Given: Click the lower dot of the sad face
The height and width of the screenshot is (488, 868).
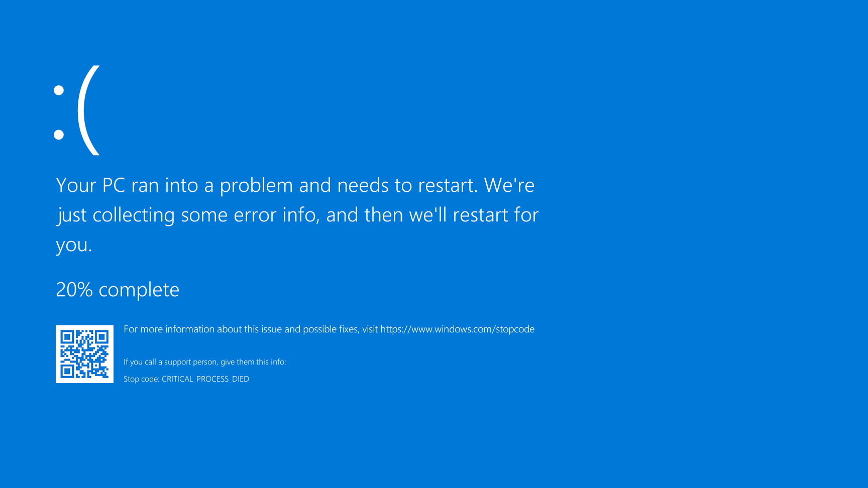Looking at the screenshot, I should (x=59, y=135).
